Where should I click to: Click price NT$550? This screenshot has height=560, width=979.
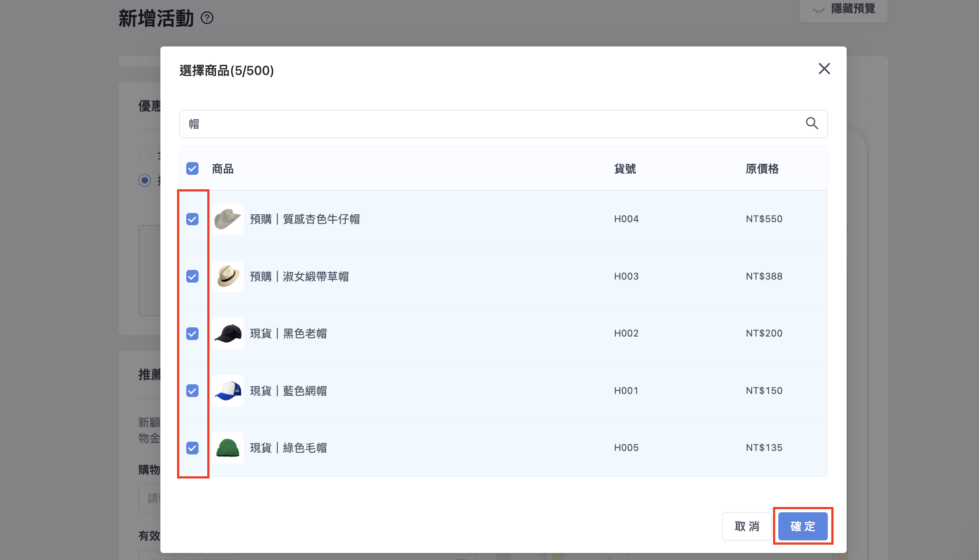764,219
